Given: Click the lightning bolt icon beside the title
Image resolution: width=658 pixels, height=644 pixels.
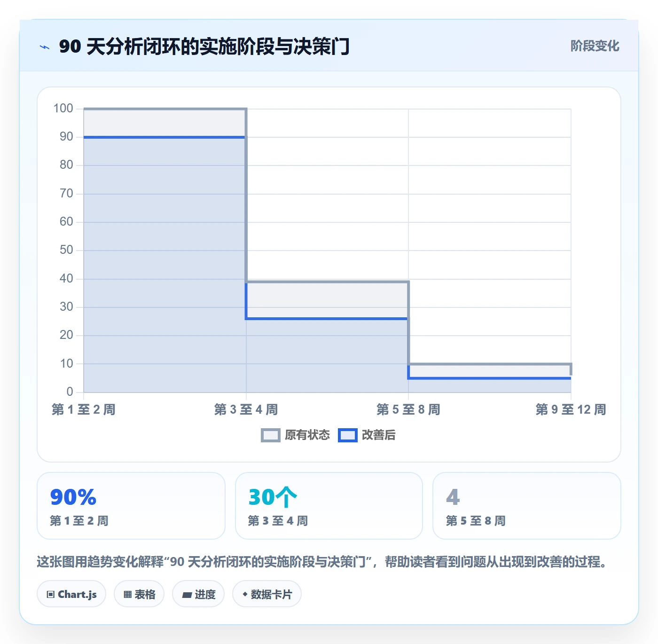Looking at the screenshot, I should (x=45, y=47).
